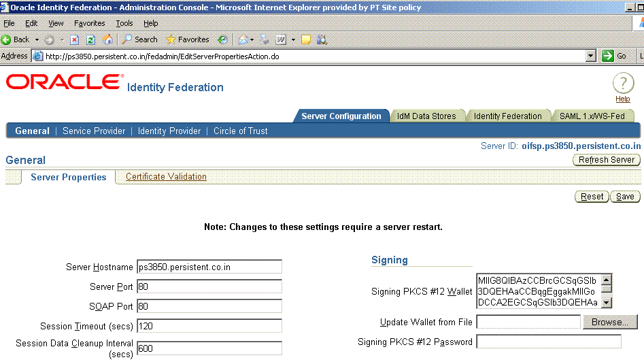Open the Certificate Validation subtab
This screenshot has width=644, height=362.
click(166, 177)
